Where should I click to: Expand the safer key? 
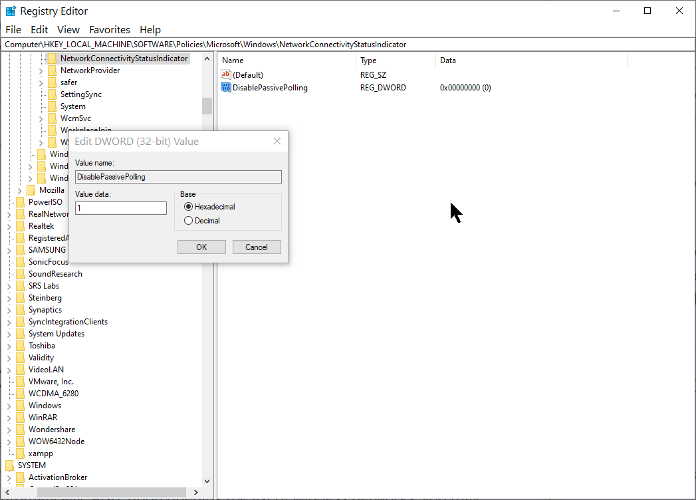pyautogui.click(x=41, y=83)
